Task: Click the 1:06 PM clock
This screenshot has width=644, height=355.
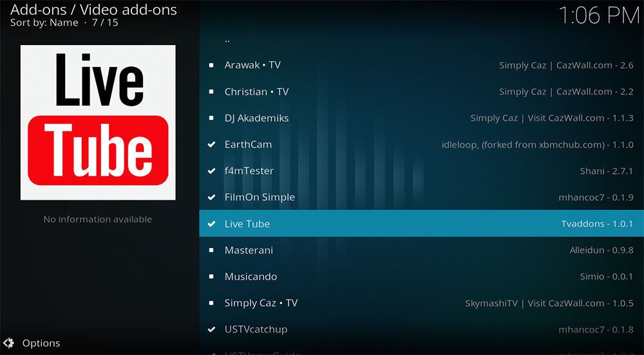Action: point(599,15)
